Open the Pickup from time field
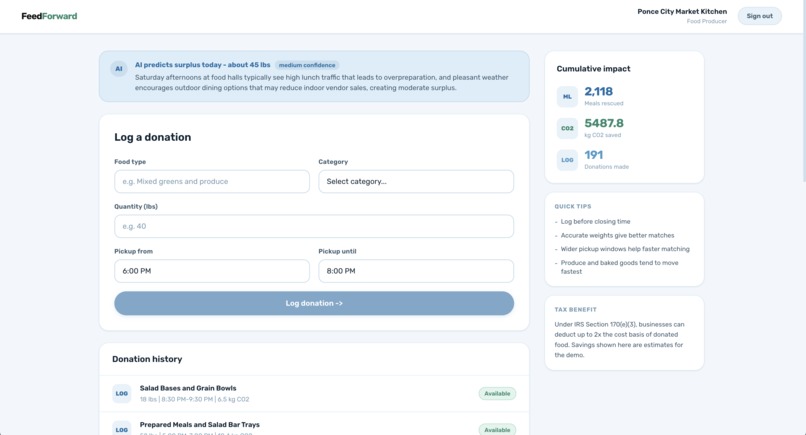This screenshot has height=435, width=806. (212, 271)
